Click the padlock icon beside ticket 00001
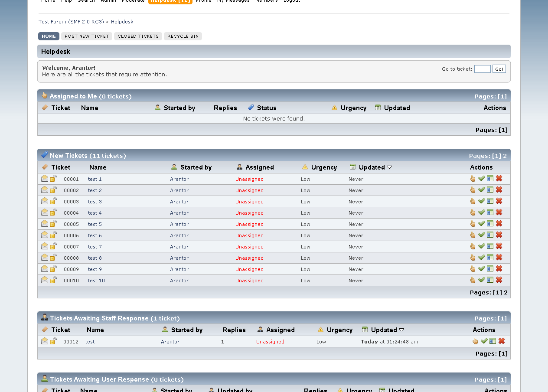This screenshot has height=392, width=548. 53,178
